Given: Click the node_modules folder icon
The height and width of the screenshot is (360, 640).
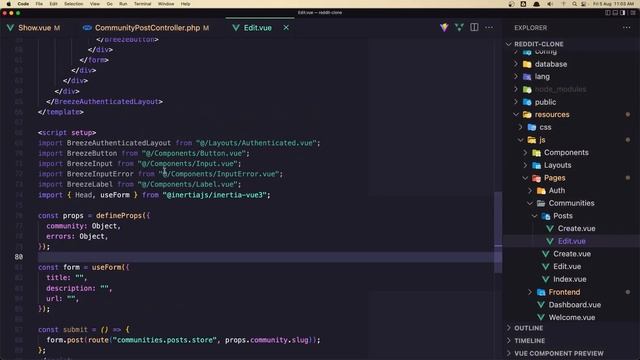Looking at the screenshot, I should coord(527,89).
